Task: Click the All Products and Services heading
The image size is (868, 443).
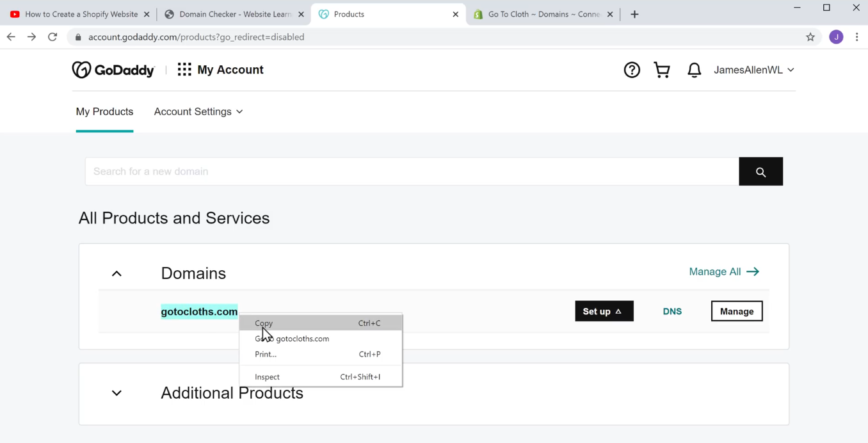Action: [x=174, y=218]
